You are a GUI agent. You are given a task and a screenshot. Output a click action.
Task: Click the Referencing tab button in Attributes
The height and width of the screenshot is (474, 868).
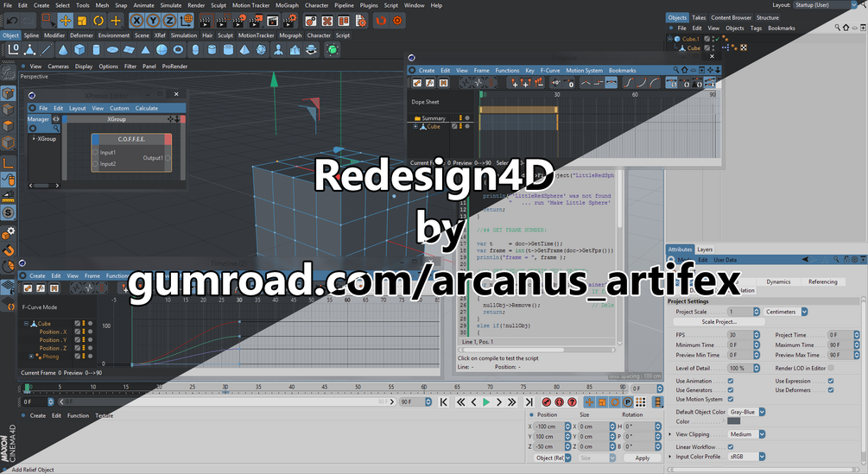(x=822, y=282)
